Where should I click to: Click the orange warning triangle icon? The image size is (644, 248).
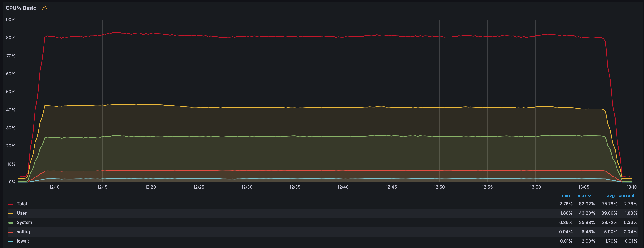pos(45,8)
